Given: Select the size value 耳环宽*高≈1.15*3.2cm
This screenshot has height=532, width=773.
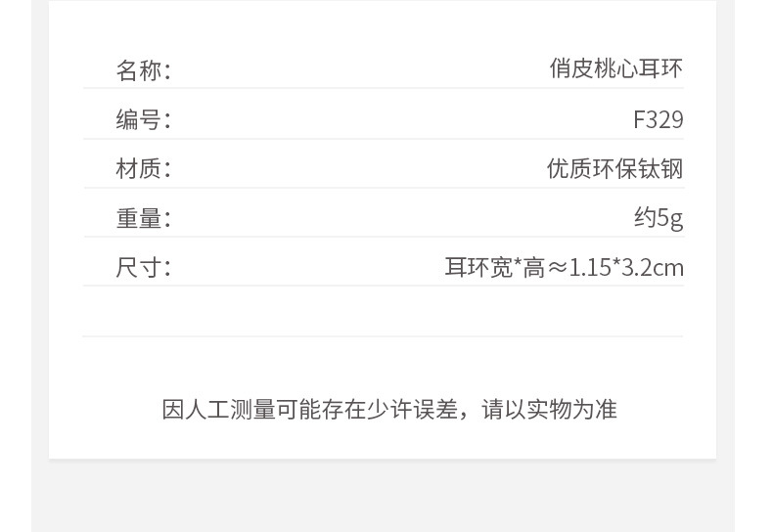Looking at the screenshot, I should [564, 267].
